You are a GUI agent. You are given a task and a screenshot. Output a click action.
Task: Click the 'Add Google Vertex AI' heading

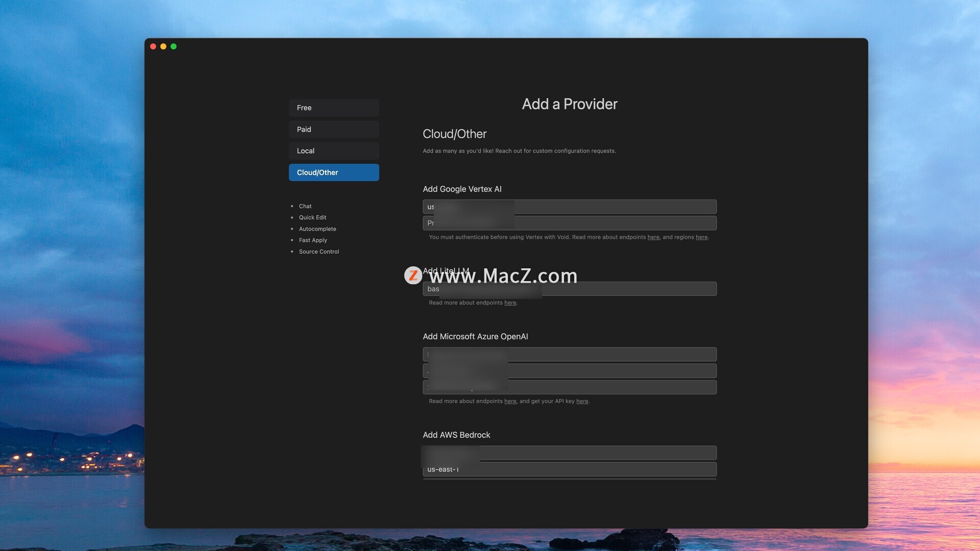point(462,189)
